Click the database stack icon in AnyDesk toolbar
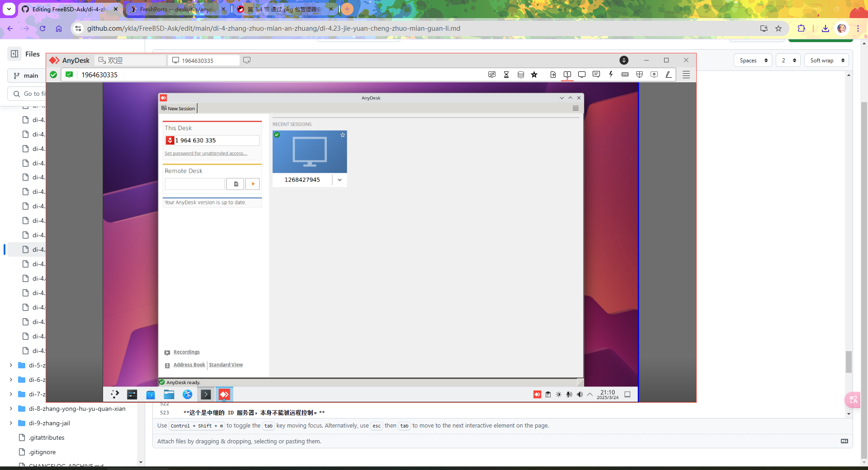868x470 pixels. (521, 75)
